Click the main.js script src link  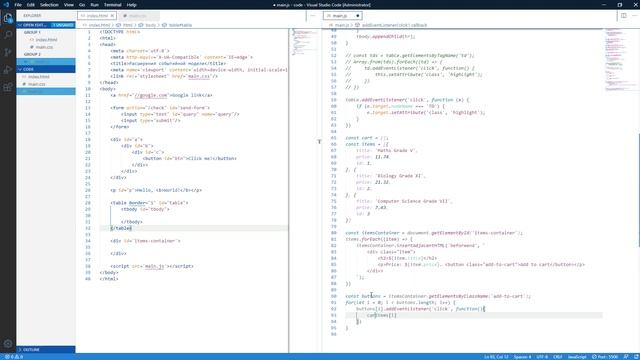(155, 266)
